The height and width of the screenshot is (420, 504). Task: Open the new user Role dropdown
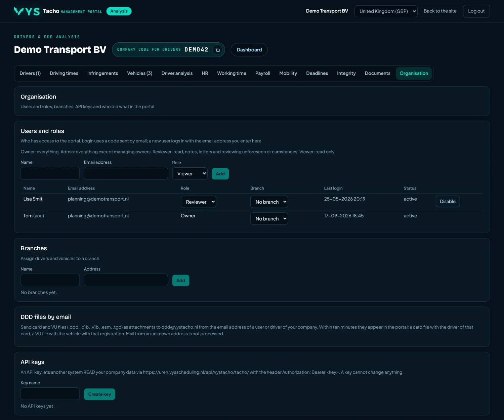pyautogui.click(x=190, y=174)
